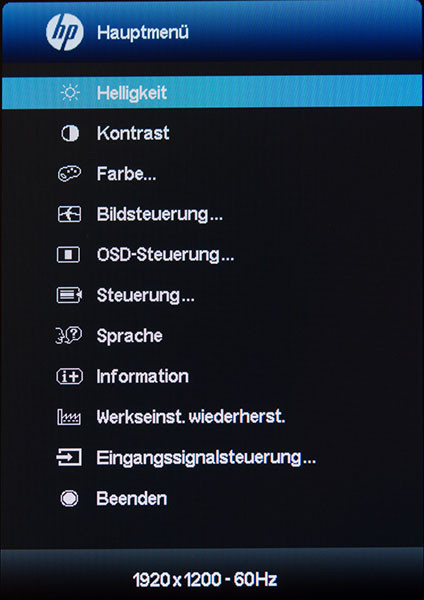Screen dimensions: 424x600
Task: Click the factory icon for Werkseinst.
Action: (x=69, y=417)
